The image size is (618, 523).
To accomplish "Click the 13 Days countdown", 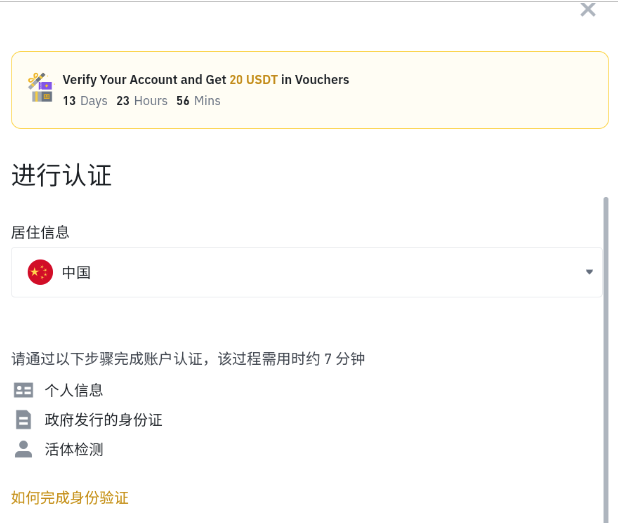I will point(84,101).
